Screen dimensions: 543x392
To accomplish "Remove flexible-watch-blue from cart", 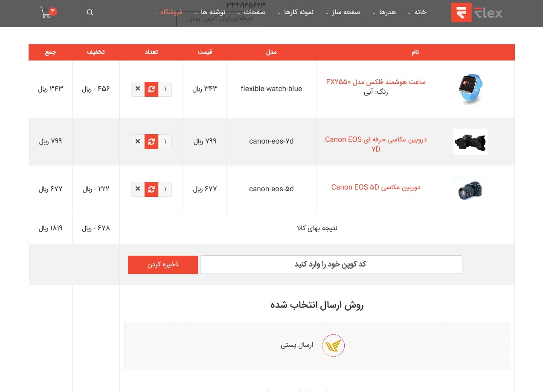I will point(138,89).
